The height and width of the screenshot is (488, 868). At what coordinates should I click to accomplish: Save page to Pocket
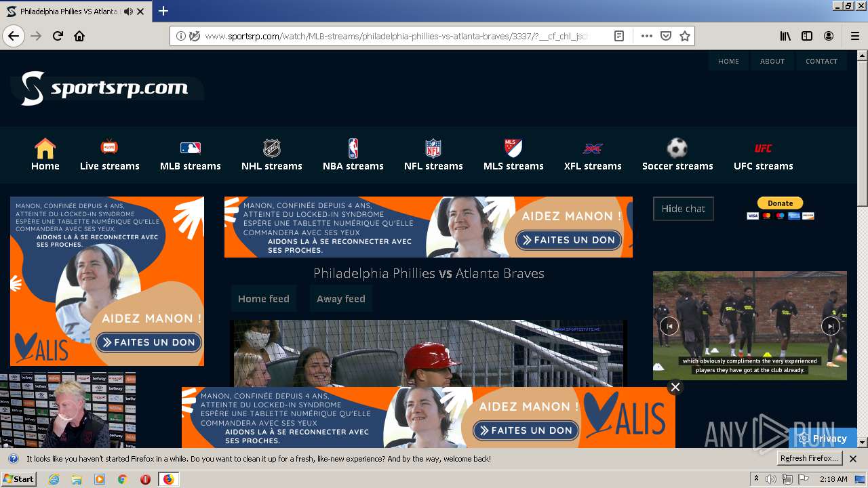[666, 36]
